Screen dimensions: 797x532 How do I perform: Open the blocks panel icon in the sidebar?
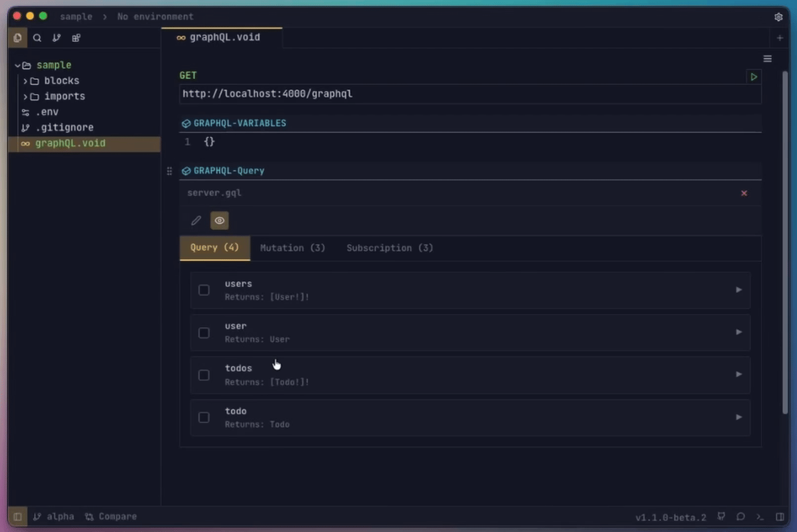click(x=76, y=38)
